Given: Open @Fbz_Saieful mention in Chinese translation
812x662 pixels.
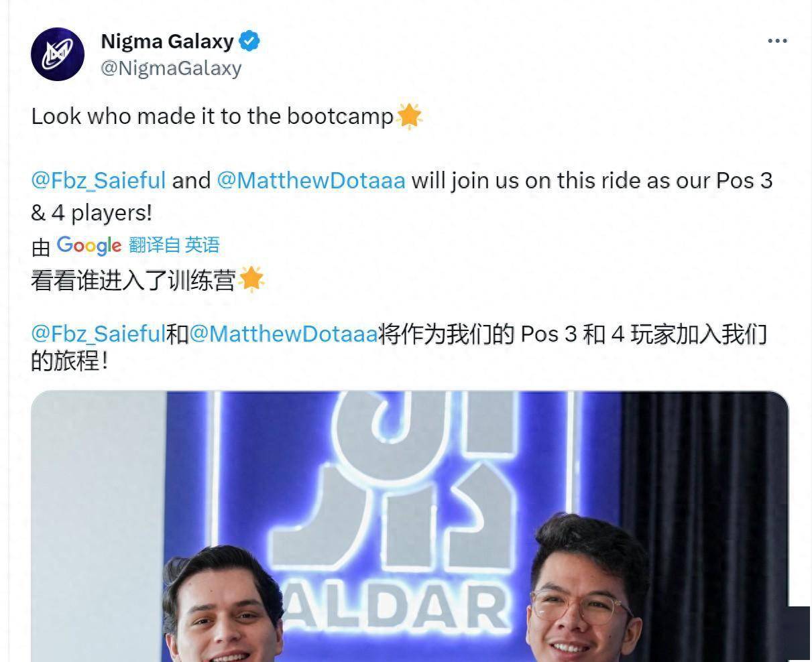Looking at the screenshot, I should pyautogui.click(x=99, y=333).
